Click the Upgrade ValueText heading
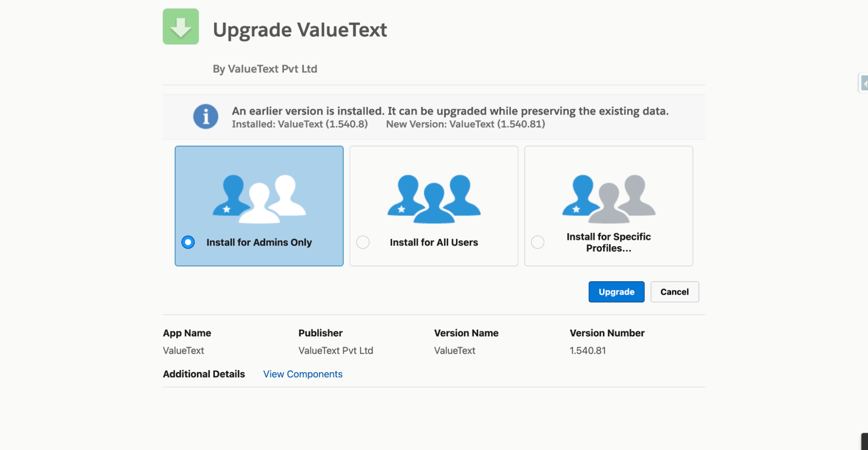 tap(300, 30)
